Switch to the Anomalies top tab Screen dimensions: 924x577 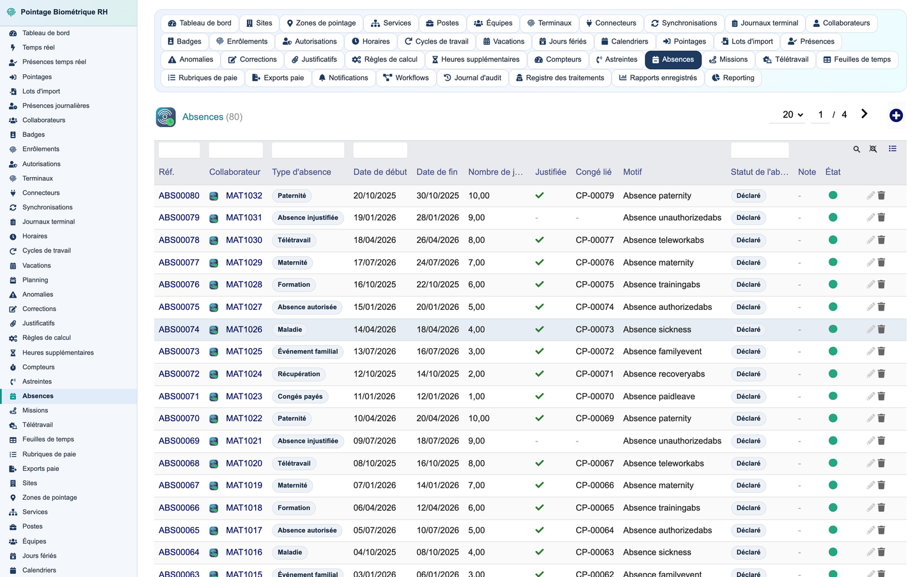tap(190, 59)
